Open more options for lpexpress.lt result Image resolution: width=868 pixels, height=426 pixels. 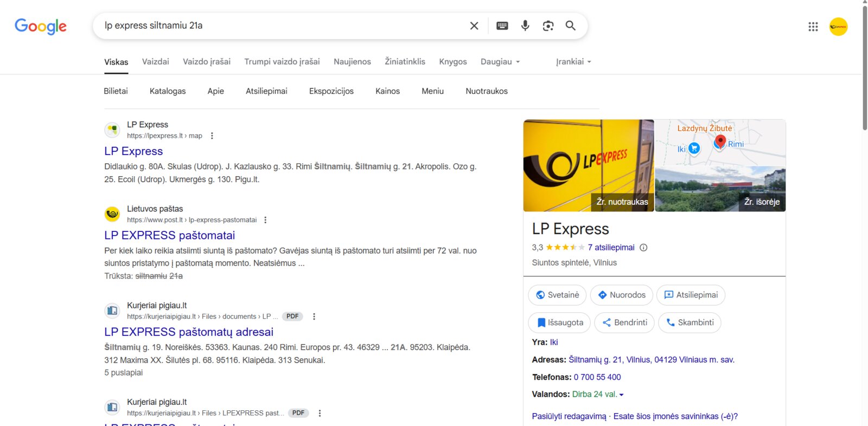tap(212, 136)
